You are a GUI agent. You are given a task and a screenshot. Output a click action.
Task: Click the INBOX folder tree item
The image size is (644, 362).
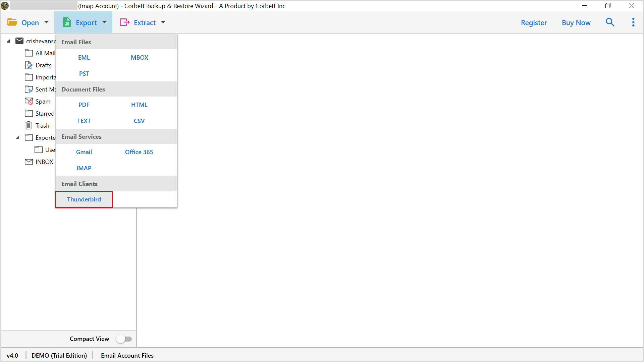point(44,161)
